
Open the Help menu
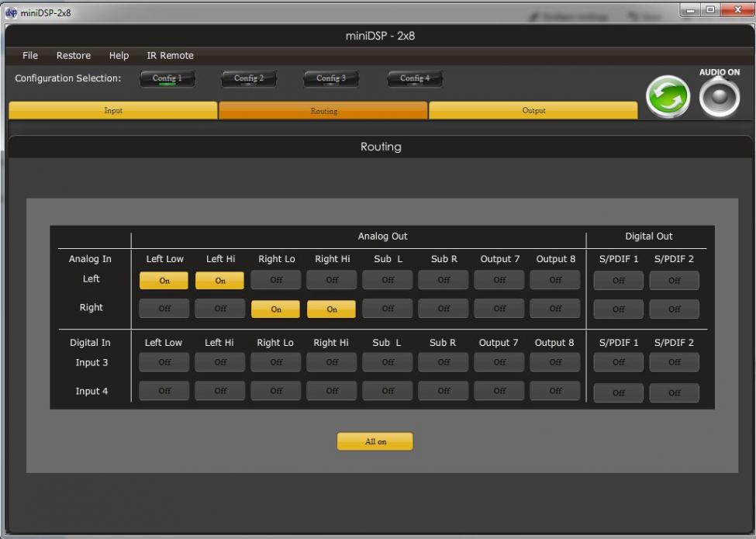[x=119, y=55]
